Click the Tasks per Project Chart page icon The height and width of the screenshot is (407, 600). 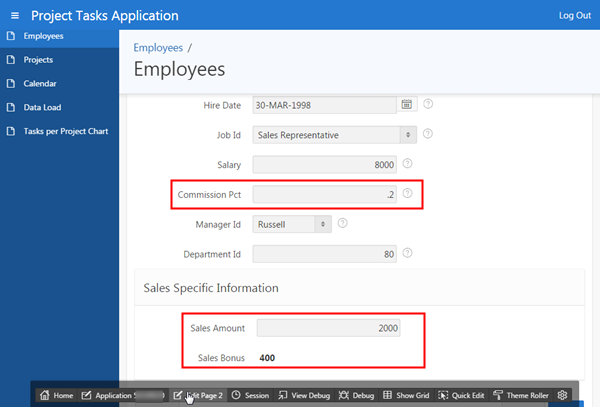pyautogui.click(x=11, y=131)
